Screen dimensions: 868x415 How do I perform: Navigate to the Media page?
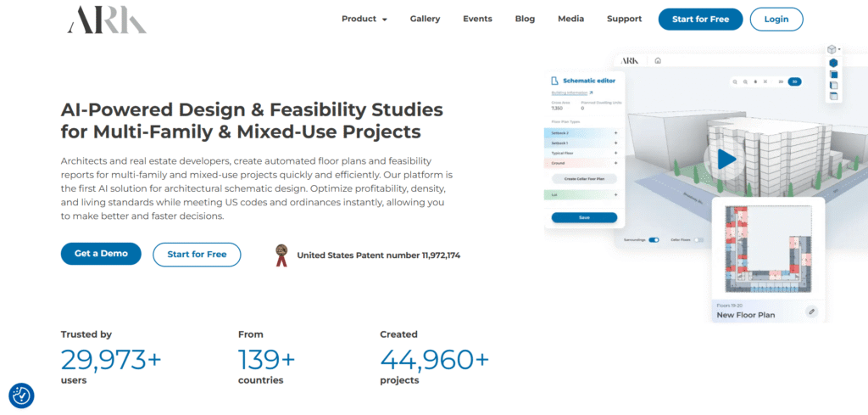570,19
